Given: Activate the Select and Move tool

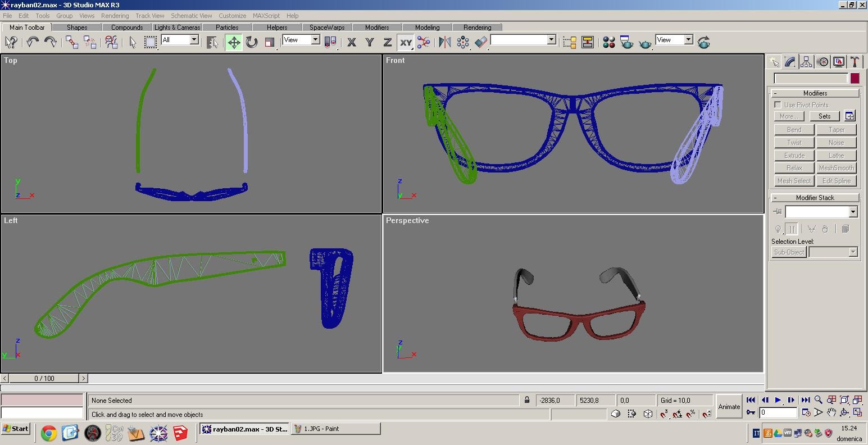Looking at the screenshot, I should 234,42.
